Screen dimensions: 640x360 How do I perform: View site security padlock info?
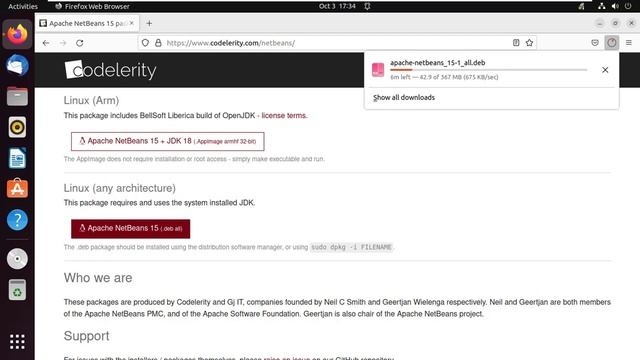(158, 43)
